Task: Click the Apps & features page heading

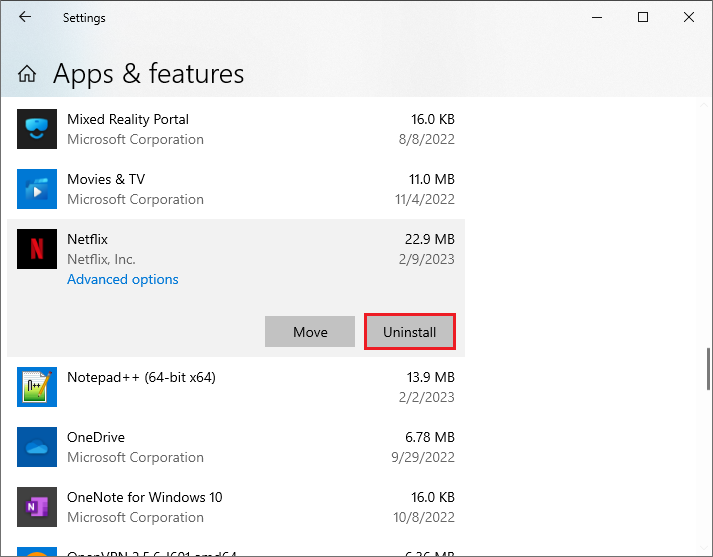Action: [x=148, y=74]
